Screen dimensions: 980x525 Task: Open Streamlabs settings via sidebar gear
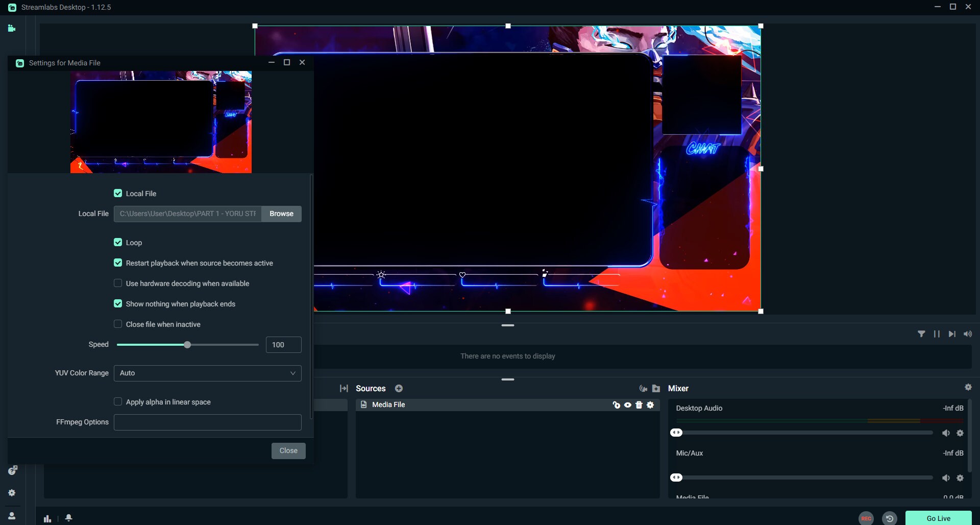pos(11,492)
